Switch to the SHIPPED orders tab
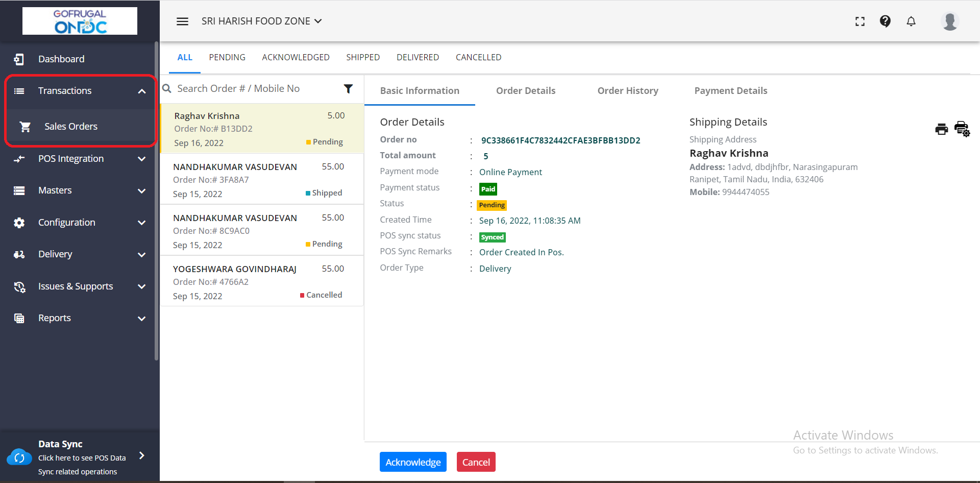Image resolution: width=980 pixels, height=483 pixels. pos(363,57)
